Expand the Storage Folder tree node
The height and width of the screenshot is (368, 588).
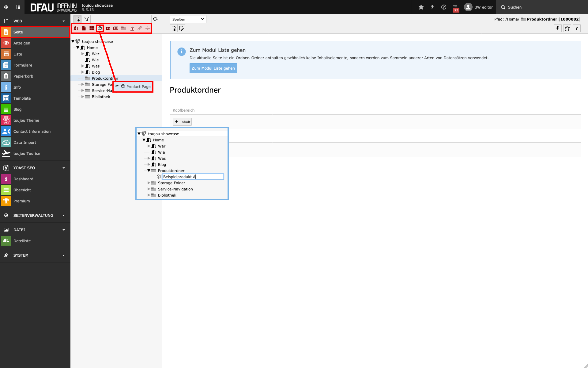tap(83, 84)
